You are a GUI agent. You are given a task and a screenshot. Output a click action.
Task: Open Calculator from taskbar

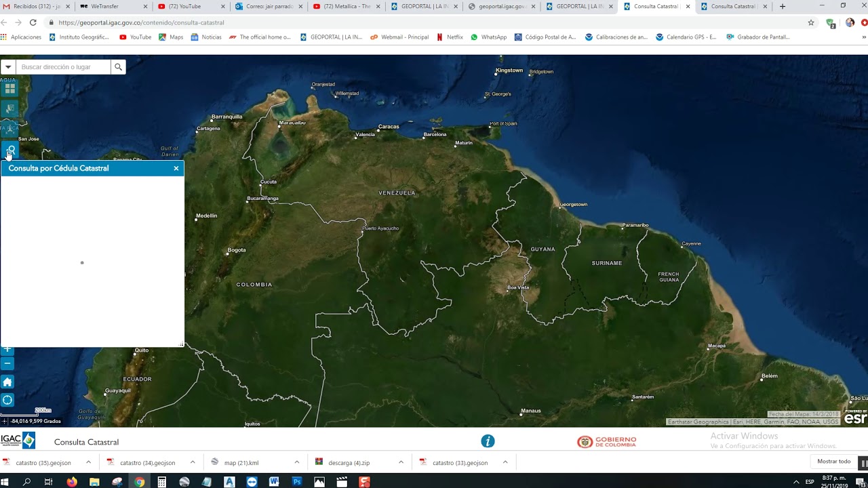pos(162,482)
